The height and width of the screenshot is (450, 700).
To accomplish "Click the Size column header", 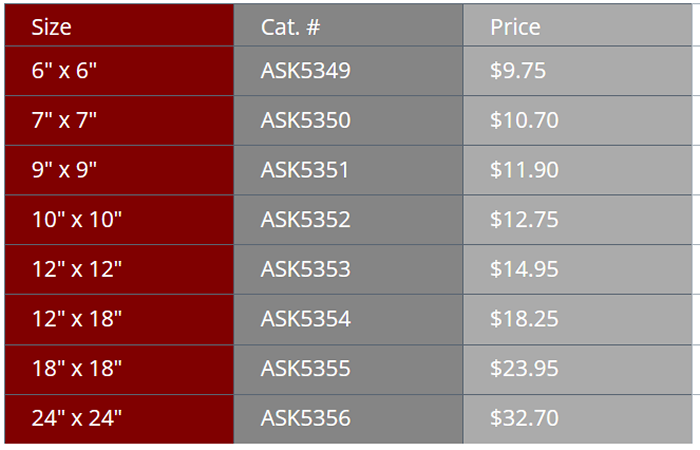I will point(52,27).
